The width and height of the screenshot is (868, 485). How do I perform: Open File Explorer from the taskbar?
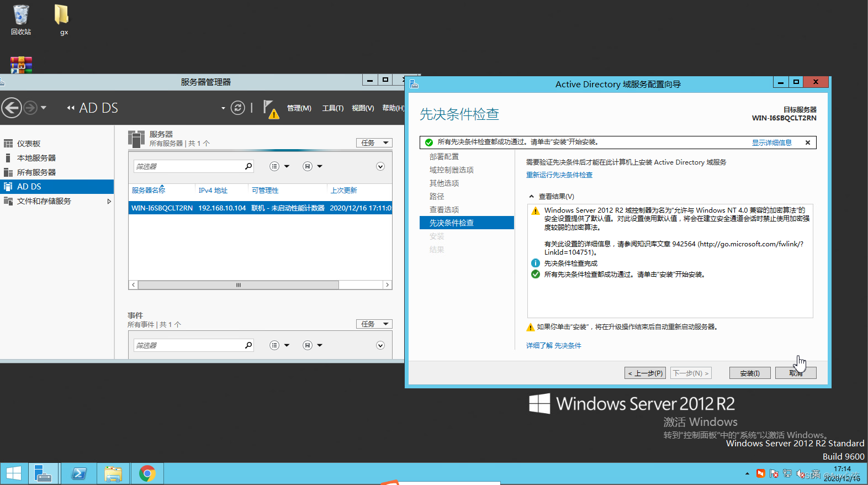(113, 473)
